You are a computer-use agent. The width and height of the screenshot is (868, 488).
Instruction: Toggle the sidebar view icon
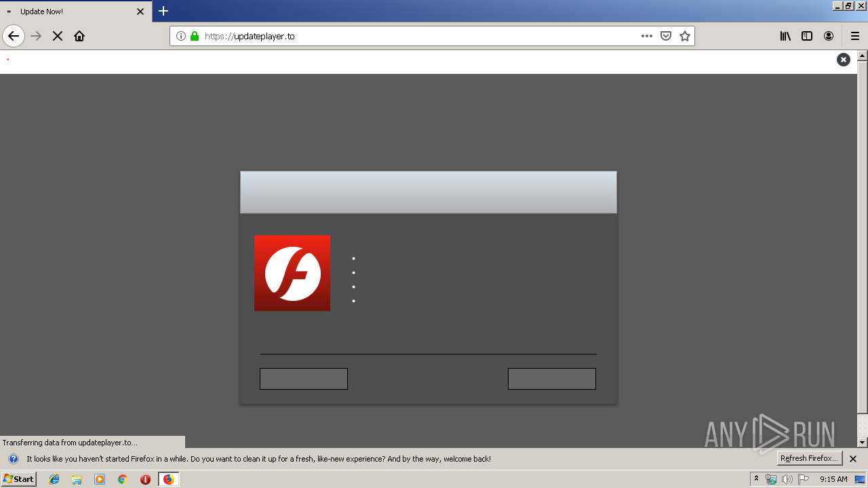(807, 36)
